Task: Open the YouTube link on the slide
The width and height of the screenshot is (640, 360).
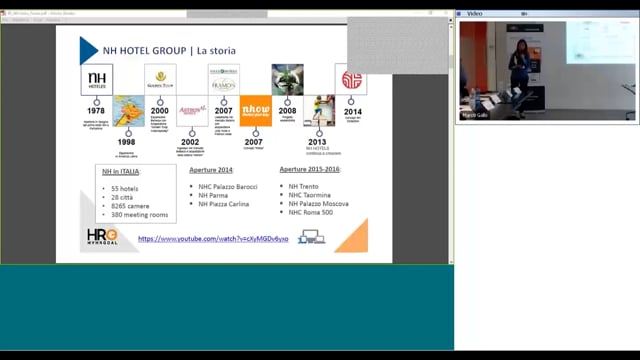Action: (213, 239)
